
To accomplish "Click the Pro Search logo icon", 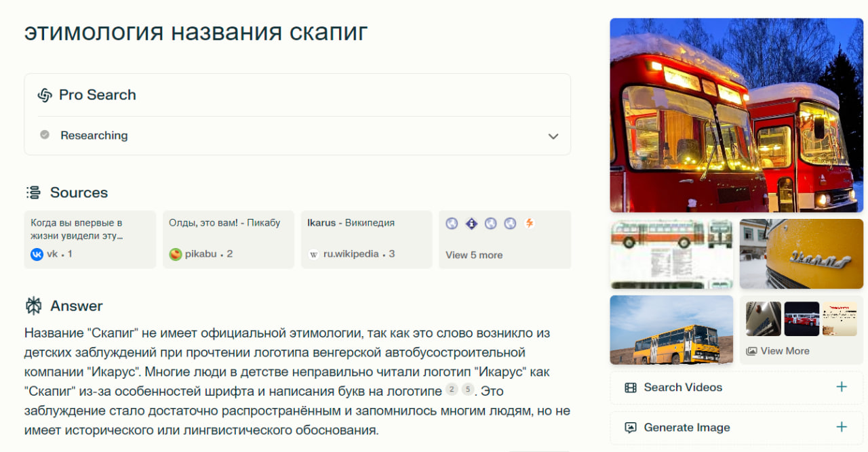I will pos(45,95).
